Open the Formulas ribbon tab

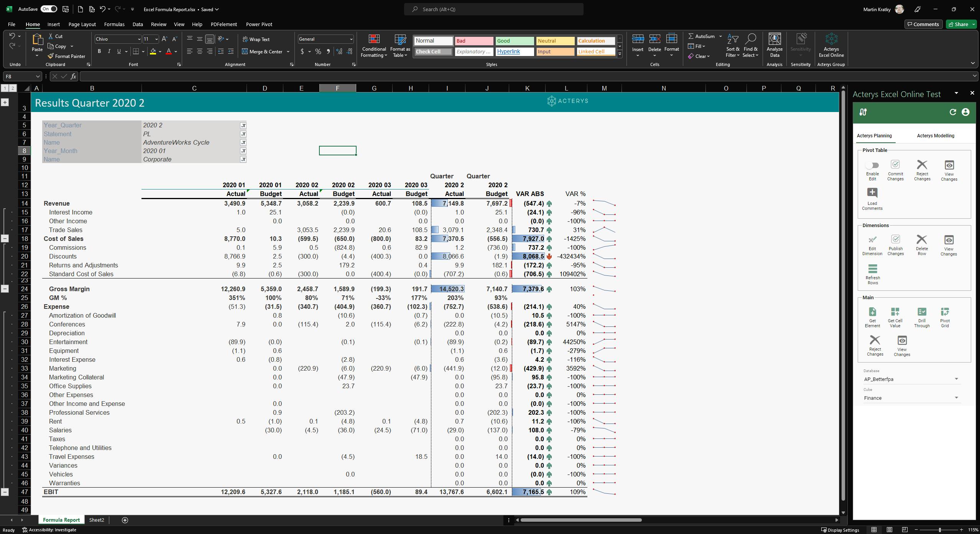point(114,24)
